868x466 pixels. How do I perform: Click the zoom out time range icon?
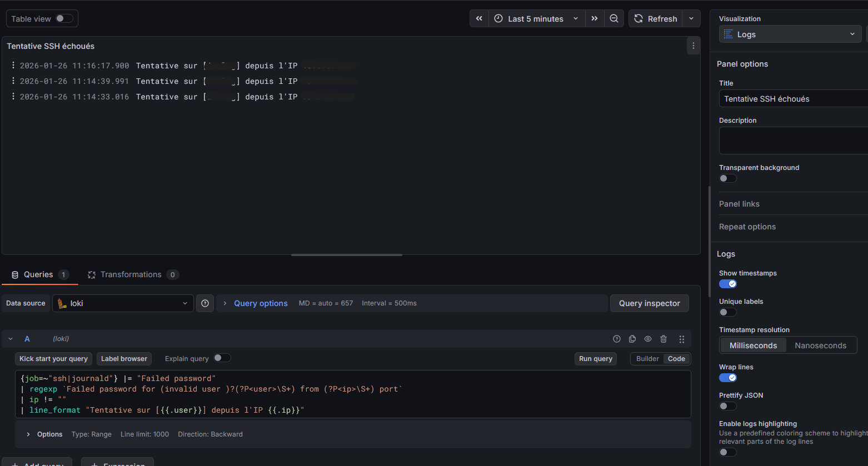(613, 18)
